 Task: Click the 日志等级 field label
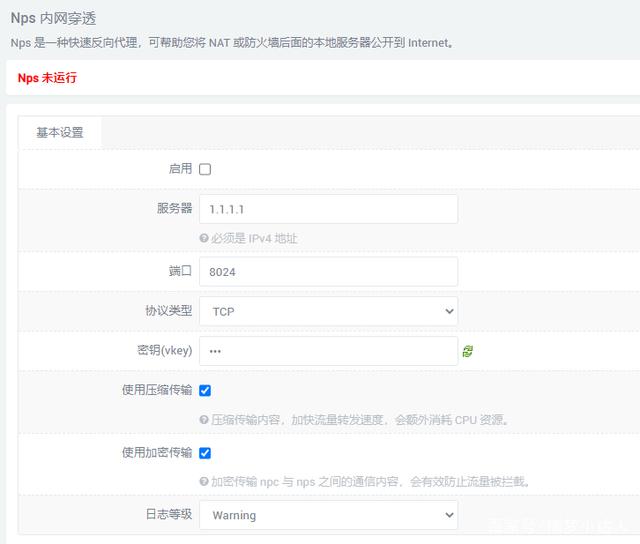(169, 514)
